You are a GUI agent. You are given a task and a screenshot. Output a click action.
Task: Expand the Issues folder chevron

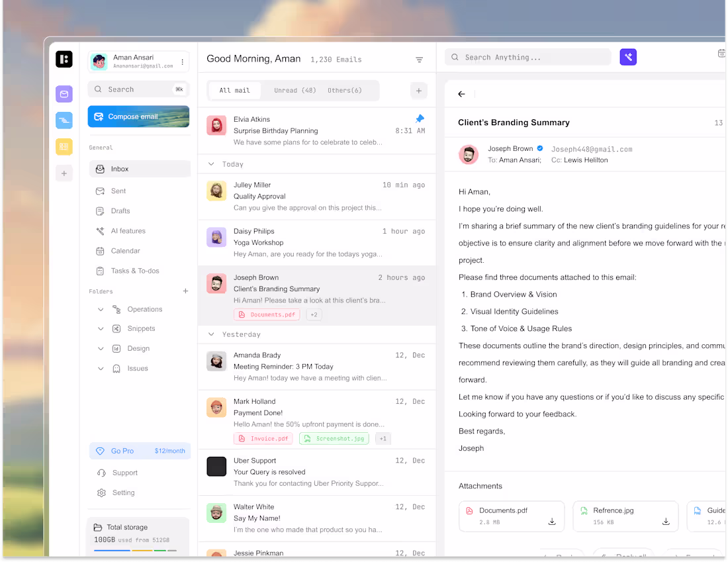click(x=101, y=368)
